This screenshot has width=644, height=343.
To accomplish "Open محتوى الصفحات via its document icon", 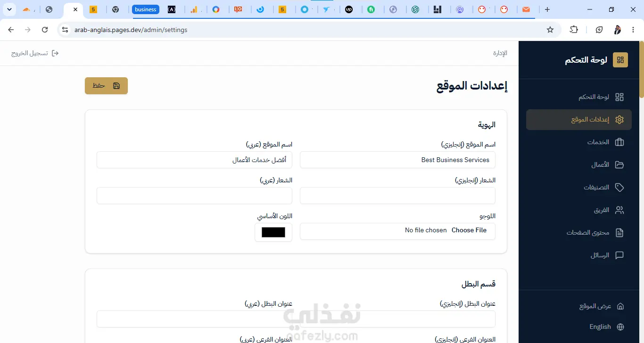I will pyautogui.click(x=619, y=233).
